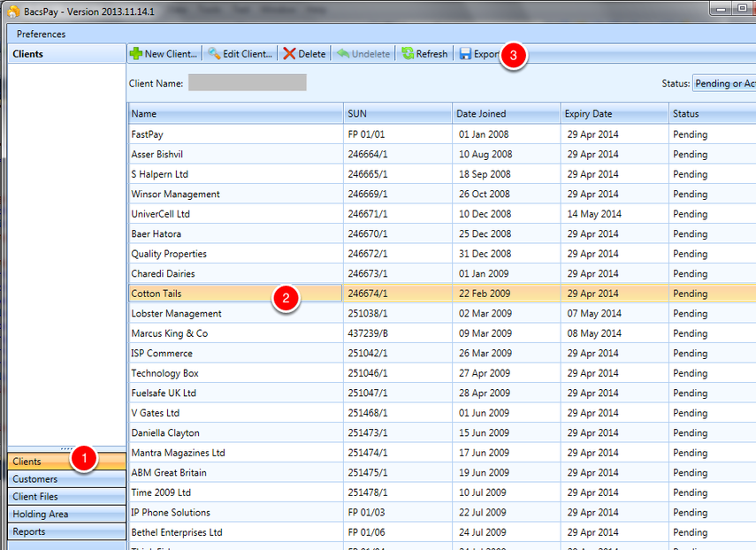Image resolution: width=756 pixels, height=550 pixels.
Task: Click the Export floppy disk icon
Action: 465,54
